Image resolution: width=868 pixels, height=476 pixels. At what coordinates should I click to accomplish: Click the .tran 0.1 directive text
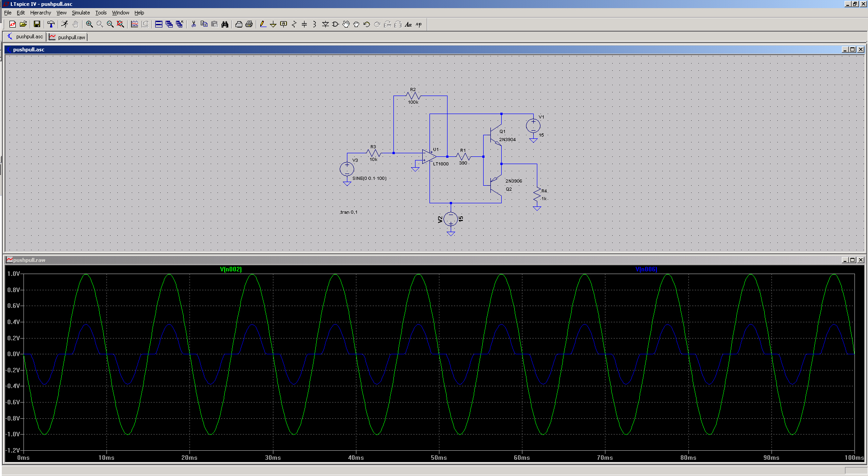(x=349, y=212)
